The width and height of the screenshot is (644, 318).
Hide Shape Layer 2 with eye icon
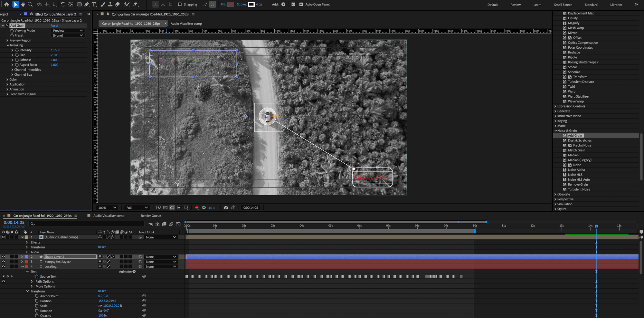[4, 257]
